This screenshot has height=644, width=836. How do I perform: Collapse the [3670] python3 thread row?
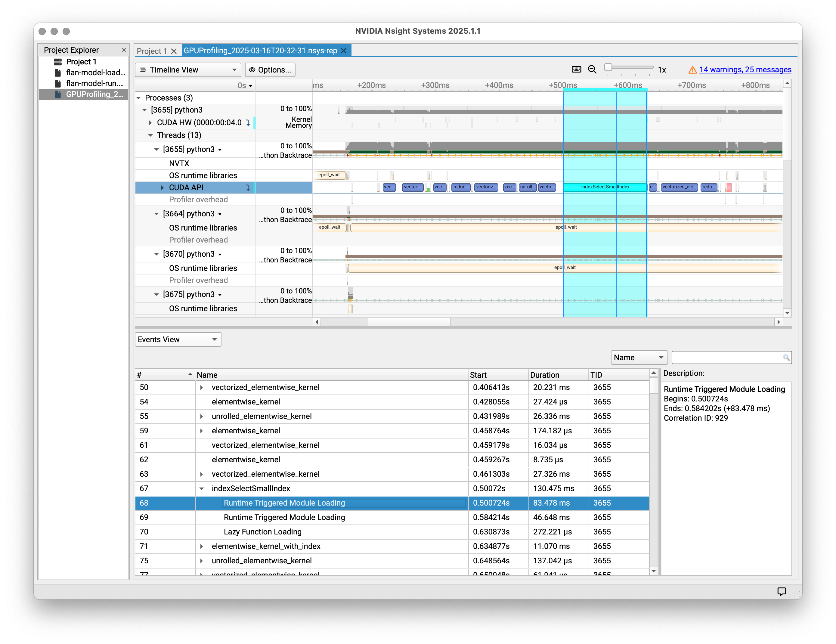[x=156, y=254]
